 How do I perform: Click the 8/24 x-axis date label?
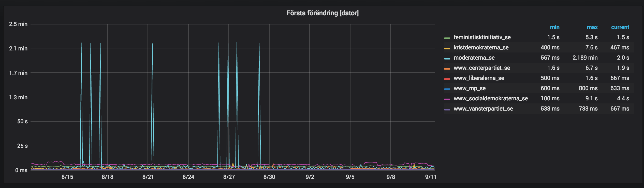(188, 177)
